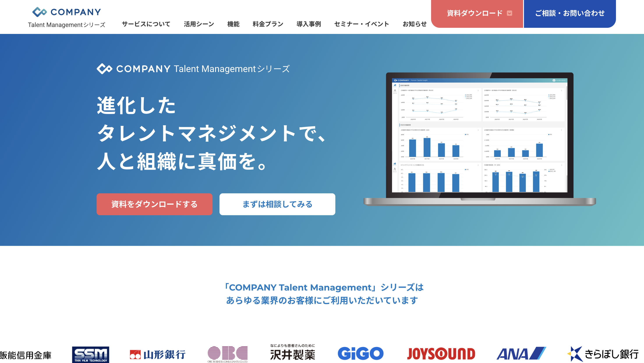
Task: Open the 機能 navigation menu item
Action: point(234,24)
